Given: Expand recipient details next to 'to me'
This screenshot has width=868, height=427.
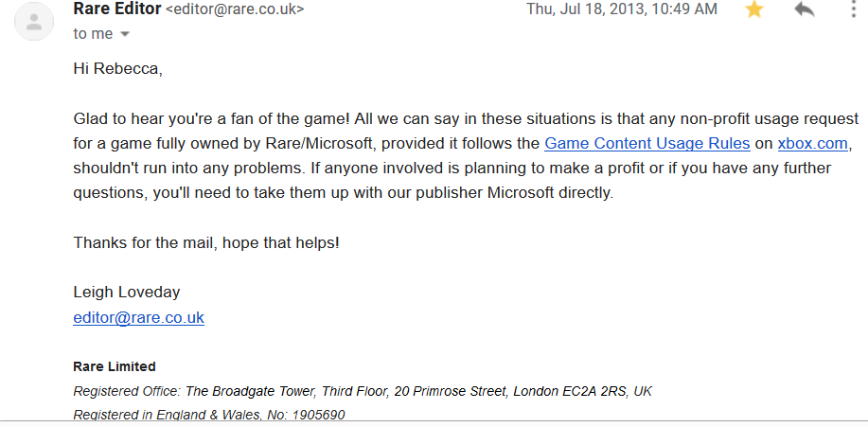Looking at the screenshot, I should pos(125,34).
